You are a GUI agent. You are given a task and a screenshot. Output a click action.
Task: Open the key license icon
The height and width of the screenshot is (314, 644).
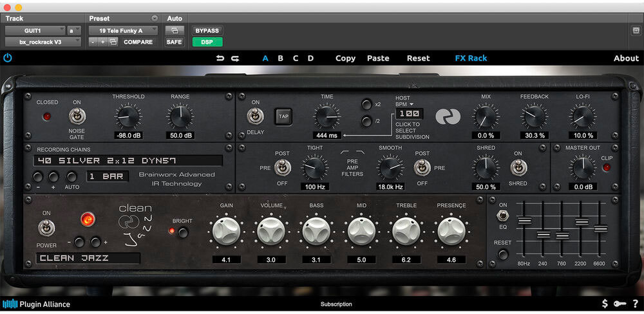click(619, 304)
